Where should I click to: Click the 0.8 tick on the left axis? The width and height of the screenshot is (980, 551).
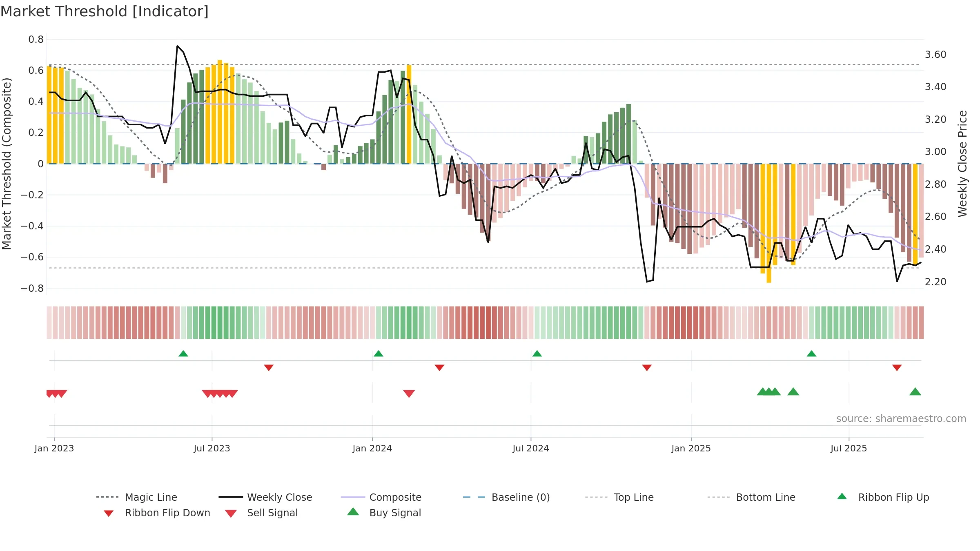pyautogui.click(x=36, y=40)
